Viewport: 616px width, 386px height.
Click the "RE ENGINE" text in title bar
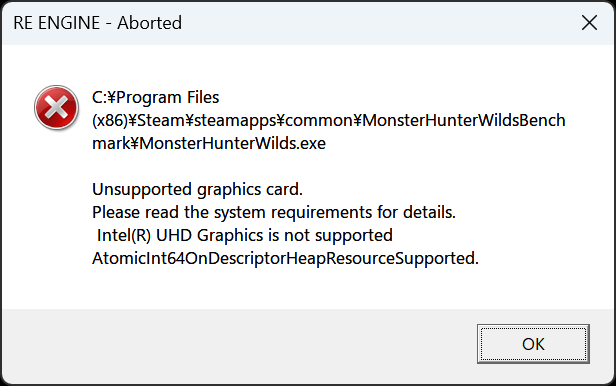[57, 23]
